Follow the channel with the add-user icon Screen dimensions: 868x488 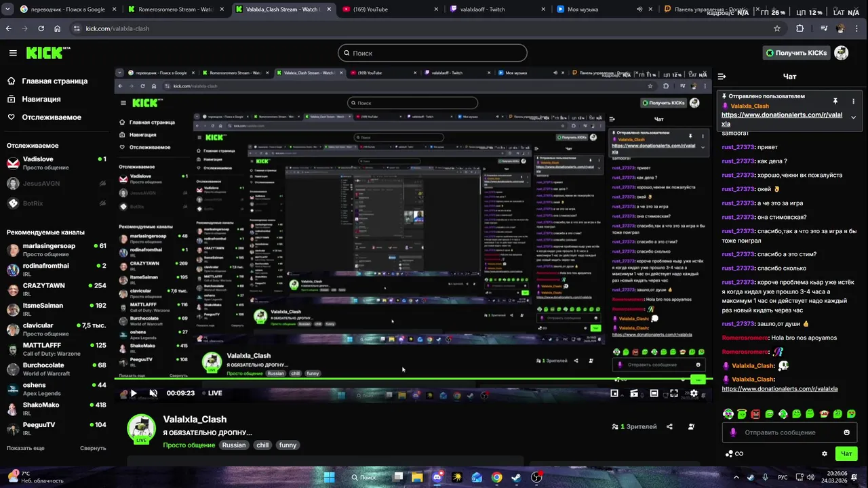click(691, 426)
